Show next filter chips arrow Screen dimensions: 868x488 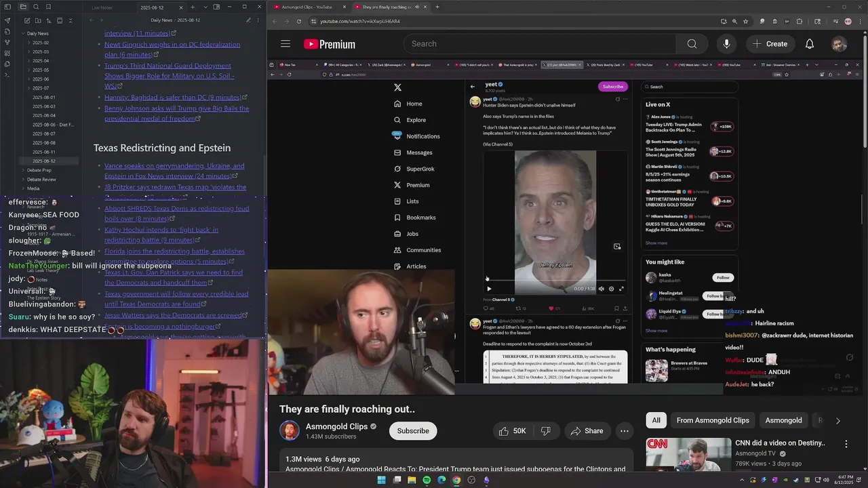837,421
